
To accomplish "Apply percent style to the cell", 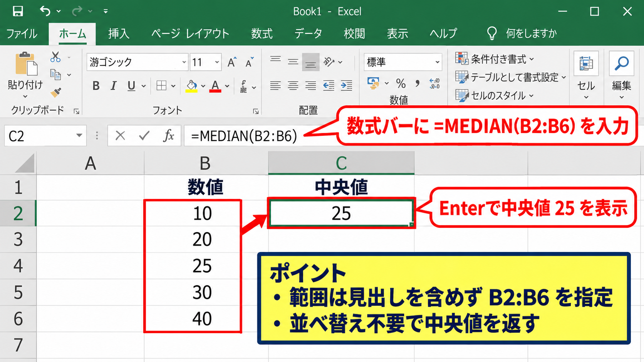I will (x=401, y=83).
